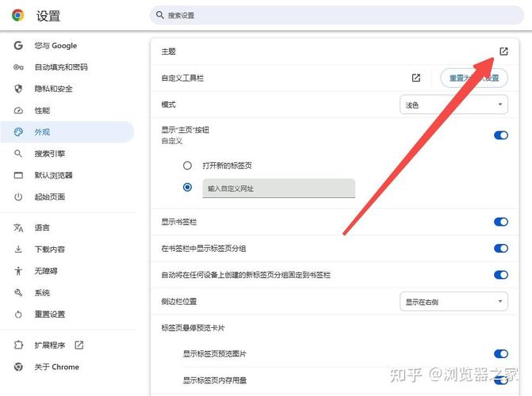Click the 搜索设置 search field
The width and height of the screenshot is (532, 396).
[337, 15]
